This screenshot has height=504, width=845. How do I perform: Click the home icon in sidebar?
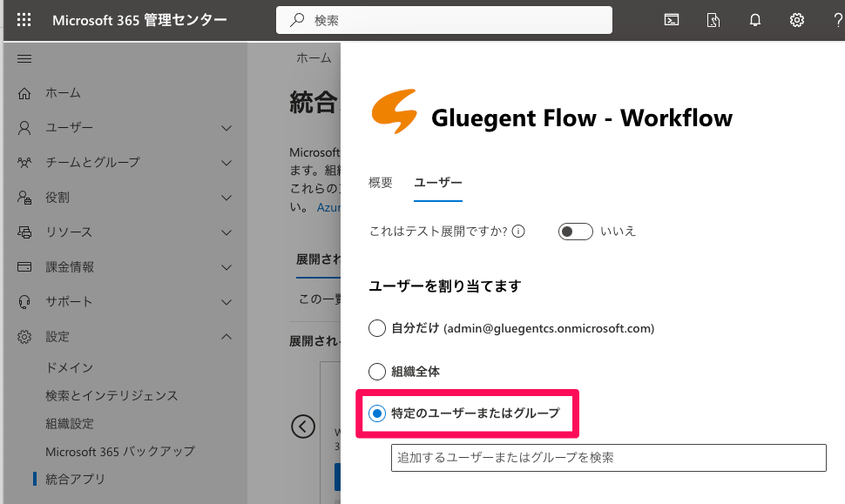pyautogui.click(x=24, y=93)
